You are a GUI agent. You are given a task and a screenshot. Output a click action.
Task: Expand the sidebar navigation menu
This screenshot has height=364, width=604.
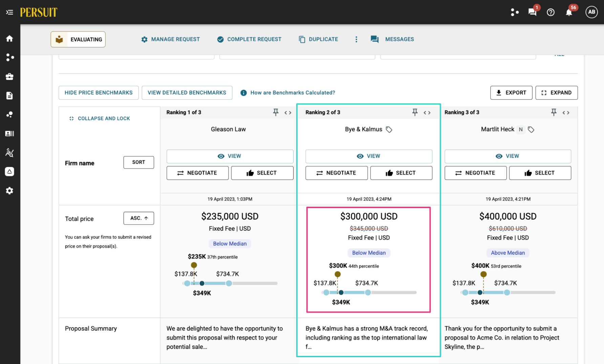9,13
